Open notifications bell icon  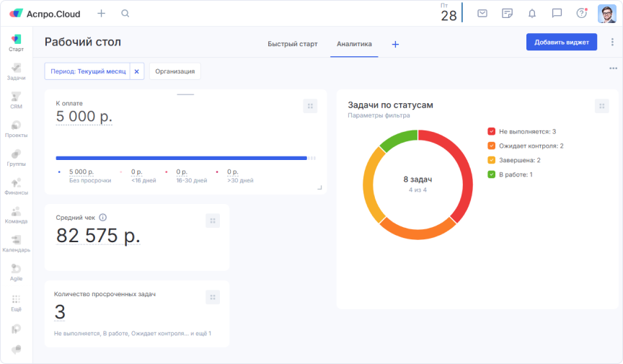[x=532, y=14]
